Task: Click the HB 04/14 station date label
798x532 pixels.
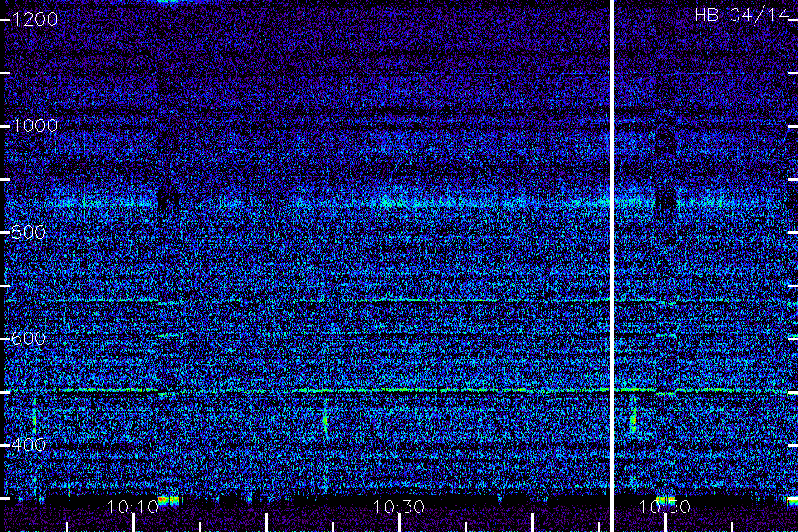Action: point(741,15)
